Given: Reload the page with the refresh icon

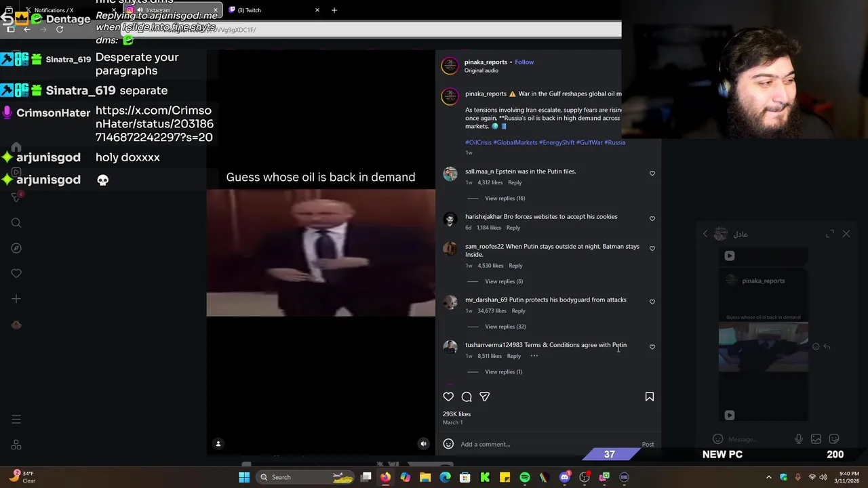Looking at the screenshot, I should (x=60, y=29).
